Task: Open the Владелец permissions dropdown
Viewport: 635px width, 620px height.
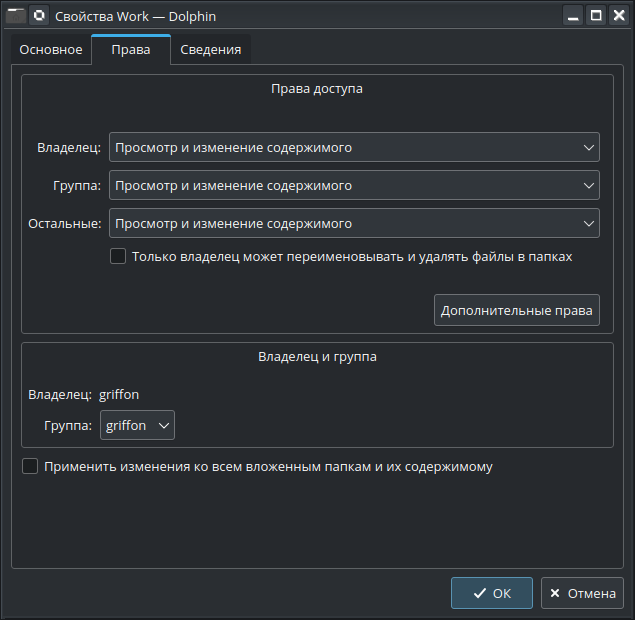Action: tap(354, 148)
